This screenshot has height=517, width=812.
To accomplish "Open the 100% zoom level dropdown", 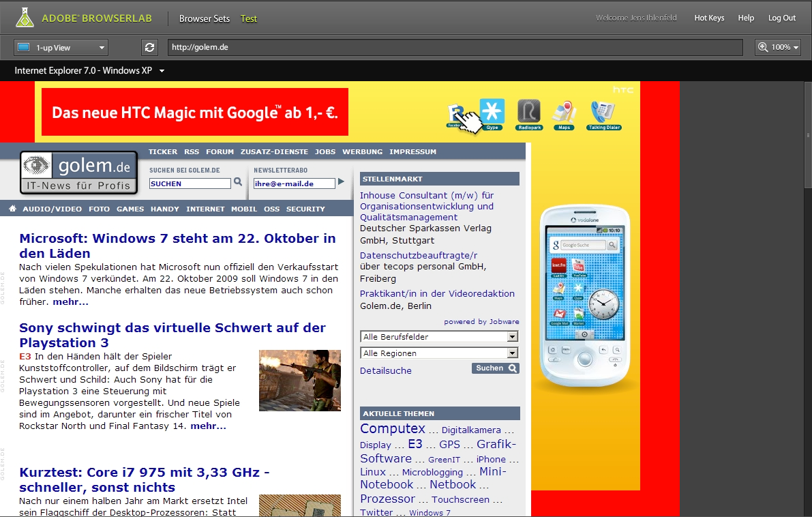I will 778,47.
